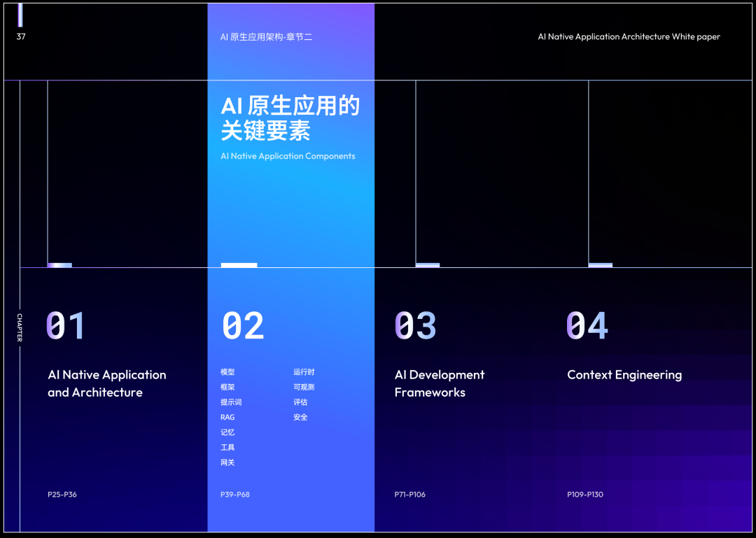Click the '评估' topic
The image size is (756, 538).
300,402
